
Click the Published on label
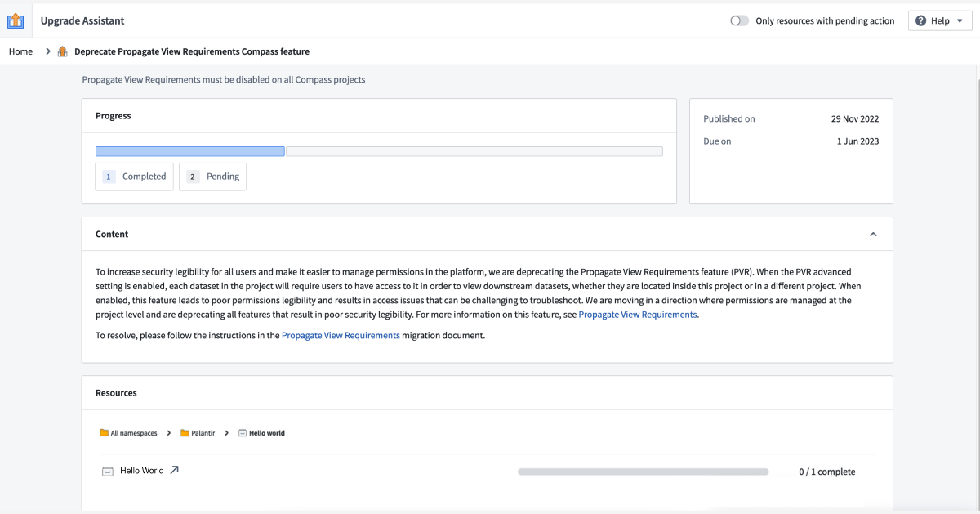(x=729, y=118)
